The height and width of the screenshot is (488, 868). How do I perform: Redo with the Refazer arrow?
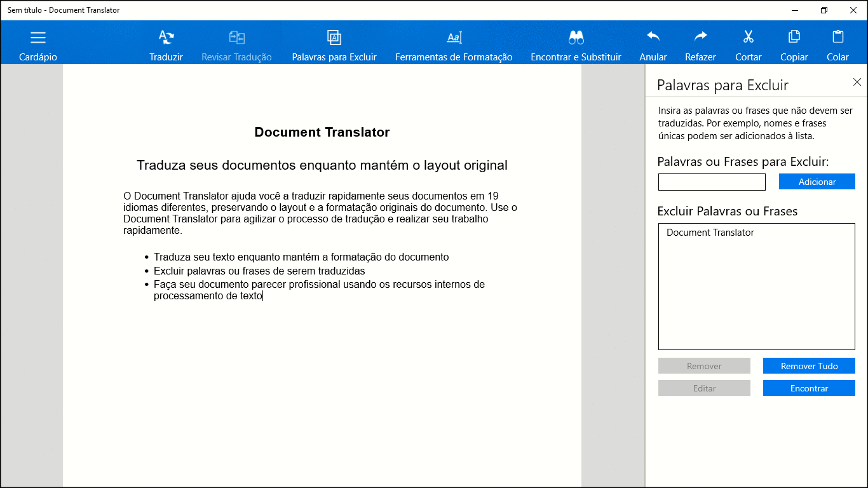[700, 37]
